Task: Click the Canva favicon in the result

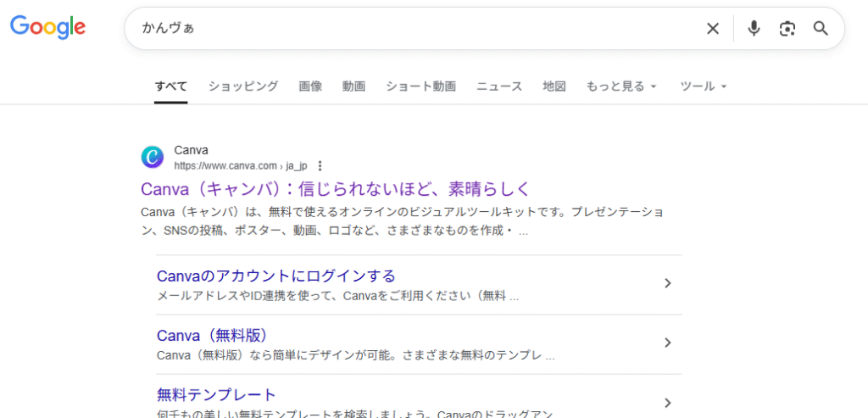Action: (153, 157)
